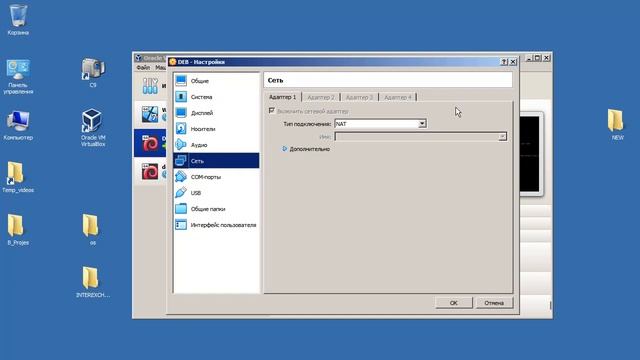Toggle the Включить сетевой адаптер checkbox
Image resolution: width=640 pixels, height=360 pixels.
click(x=271, y=111)
